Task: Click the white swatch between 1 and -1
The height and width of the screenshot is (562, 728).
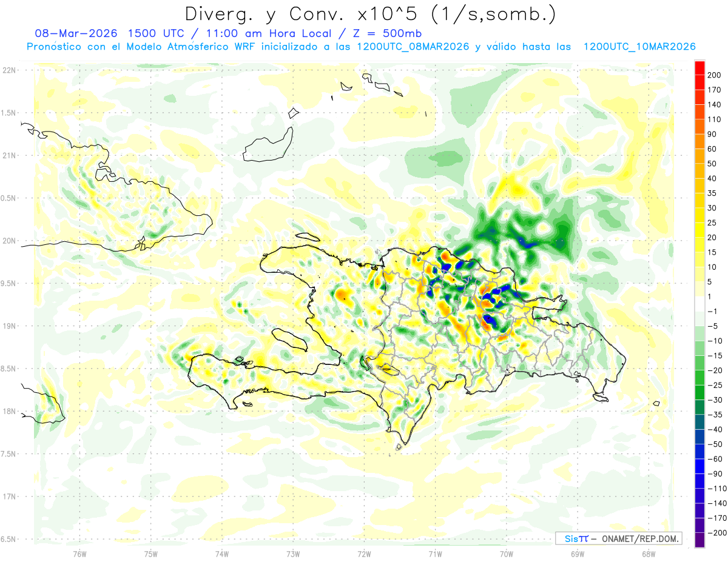Action: pyautogui.click(x=699, y=304)
